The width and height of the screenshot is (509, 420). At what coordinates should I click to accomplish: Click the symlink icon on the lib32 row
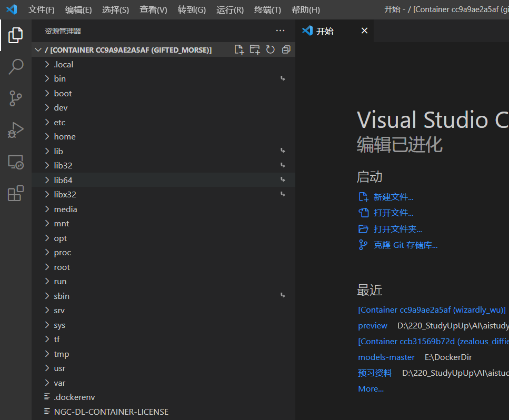(x=283, y=165)
